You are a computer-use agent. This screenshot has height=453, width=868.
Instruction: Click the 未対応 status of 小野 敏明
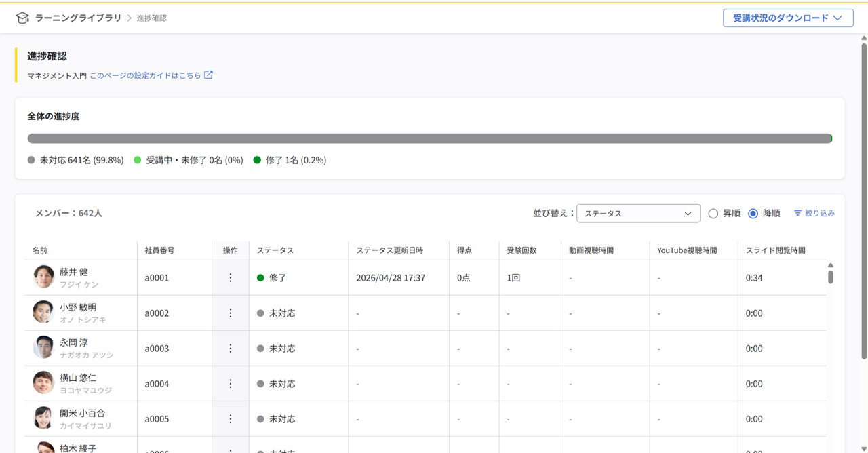click(x=276, y=313)
